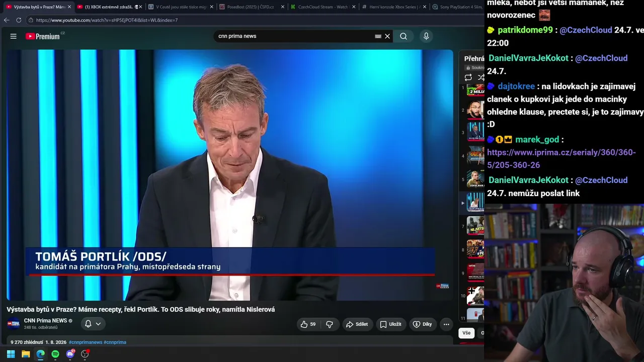The image size is (644, 362).
Task: Dislike the video with thumbs down
Action: pos(330,324)
